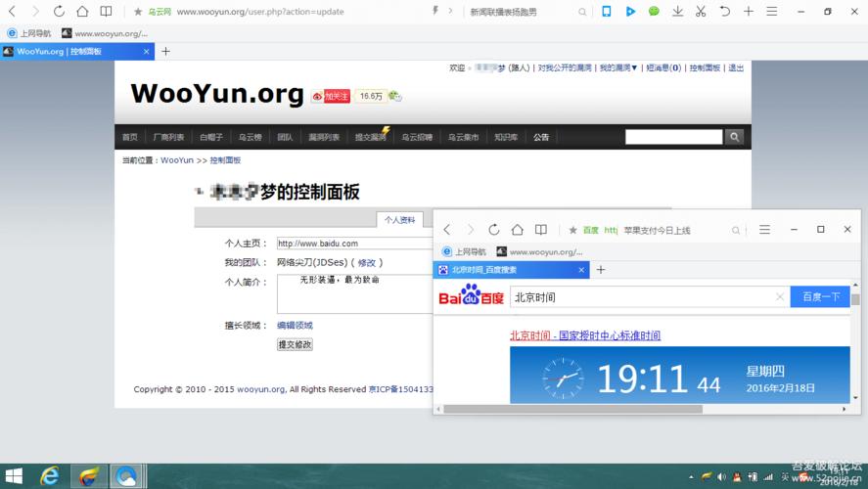Click home icon in Baidu window
The width and height of the screenshot is (868, 489).
(x=517, y=230)
